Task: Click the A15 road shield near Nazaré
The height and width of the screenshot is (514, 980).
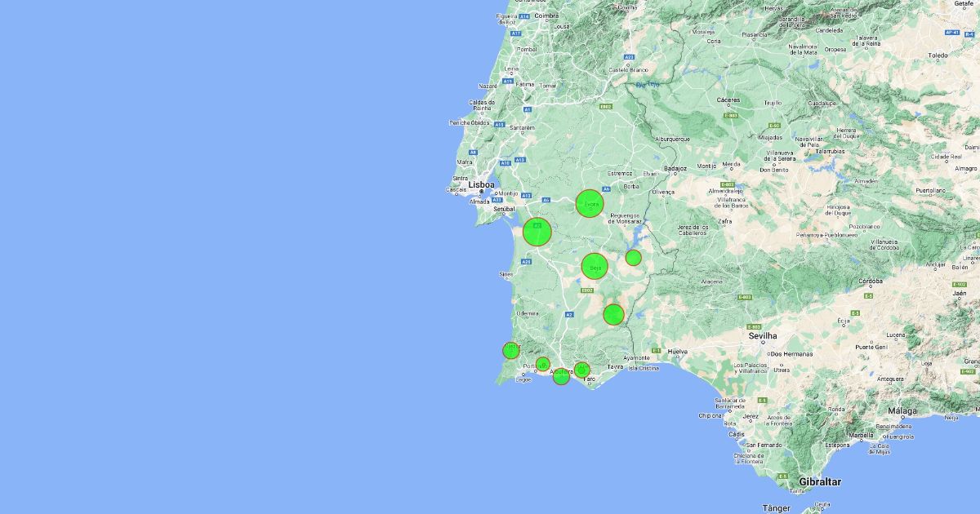Action: point(508,81)
